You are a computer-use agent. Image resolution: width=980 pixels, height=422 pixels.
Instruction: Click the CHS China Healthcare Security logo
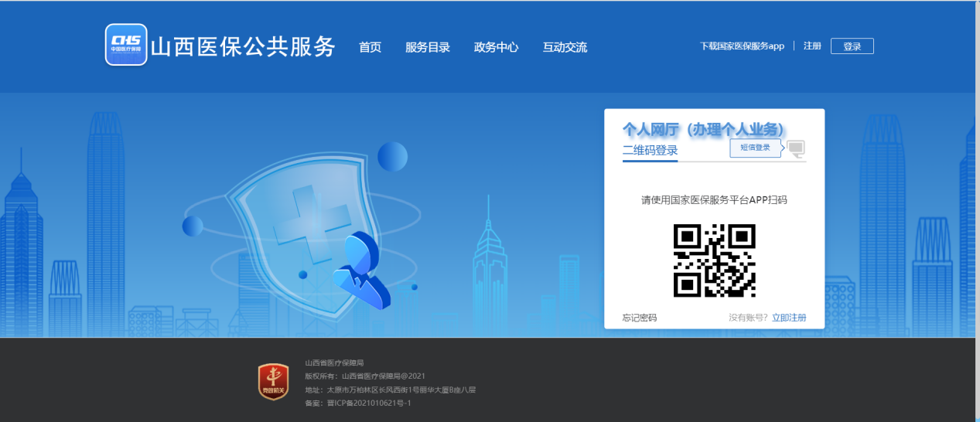pyautogui.click(x=126, y=45)
